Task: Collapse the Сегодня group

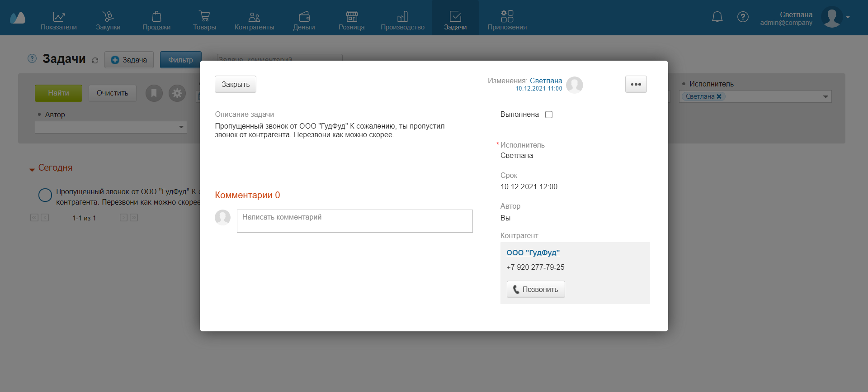Action: click(x=32, y=170)
